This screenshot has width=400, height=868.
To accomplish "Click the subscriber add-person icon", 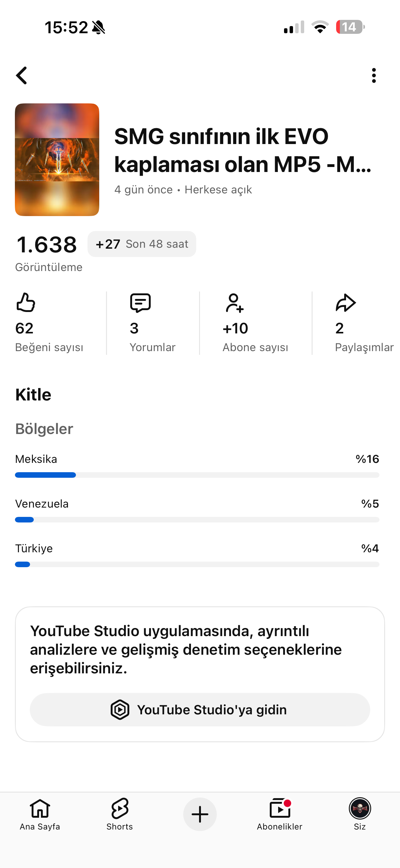I will pos(234,303).
